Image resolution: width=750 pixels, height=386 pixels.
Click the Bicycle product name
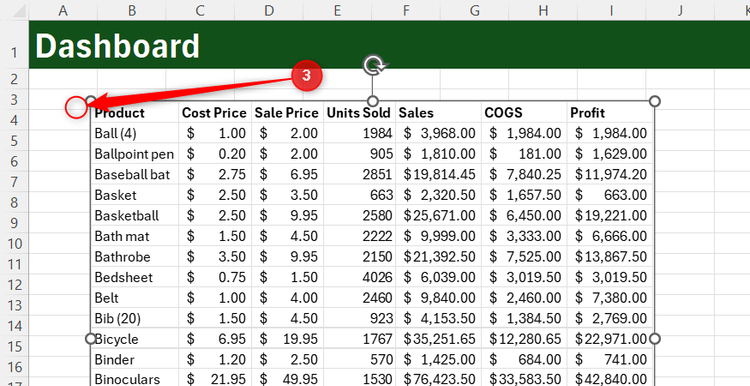tap(117, 339)
